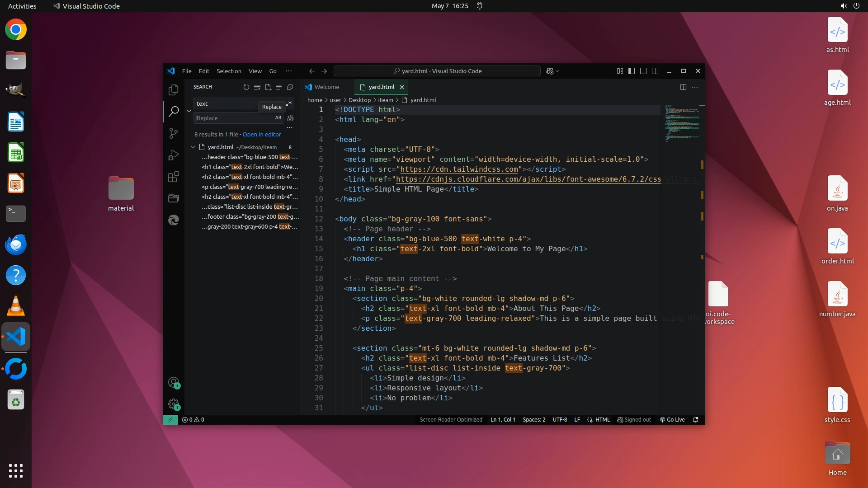
Task: Click the Clear Search Results icon
Action: [x=257, y=87]
